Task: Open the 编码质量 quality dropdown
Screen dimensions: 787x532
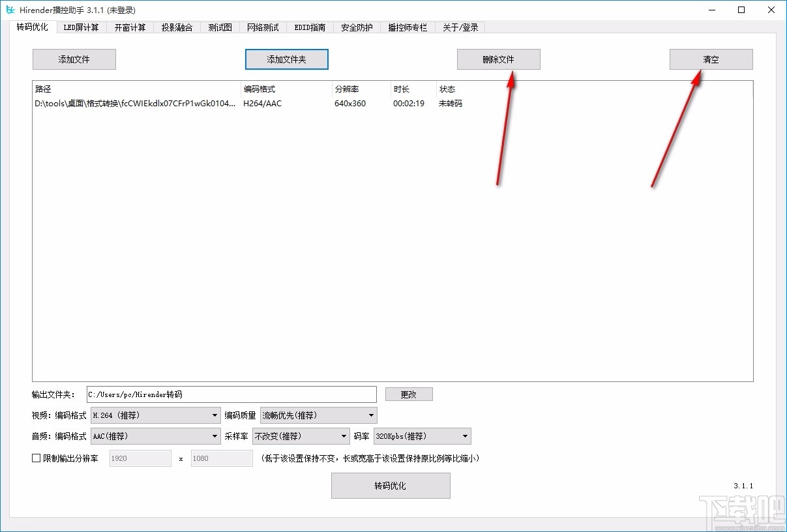Action: [x=370, y=415]
